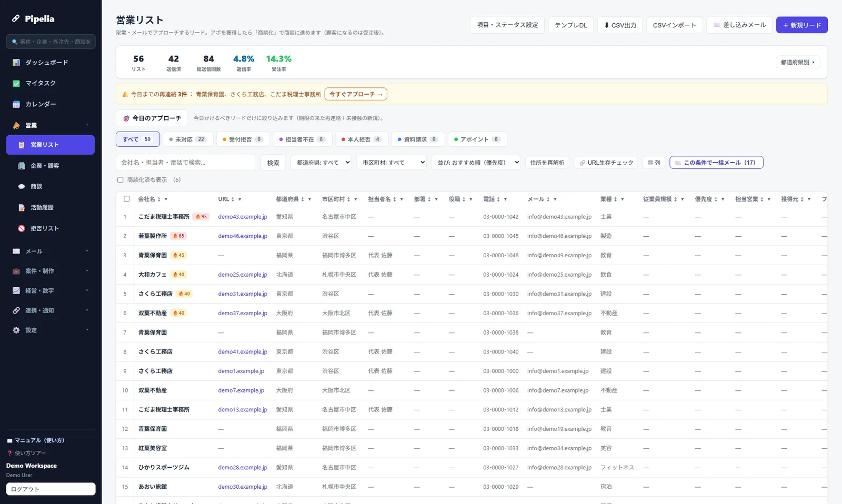Click the 差し込みメール button
Image resolution: width=842 pixels, height=504 pixels.
click(x=739, y=25)
